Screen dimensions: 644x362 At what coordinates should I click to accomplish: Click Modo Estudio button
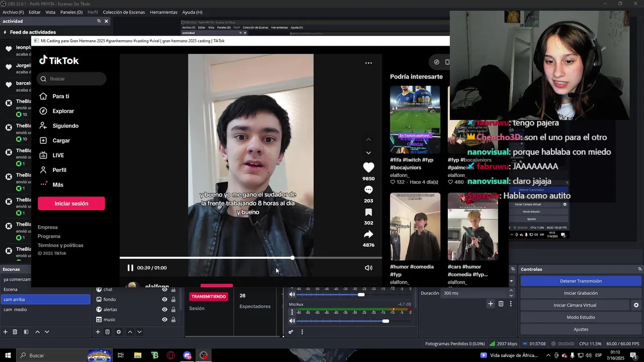581,317
